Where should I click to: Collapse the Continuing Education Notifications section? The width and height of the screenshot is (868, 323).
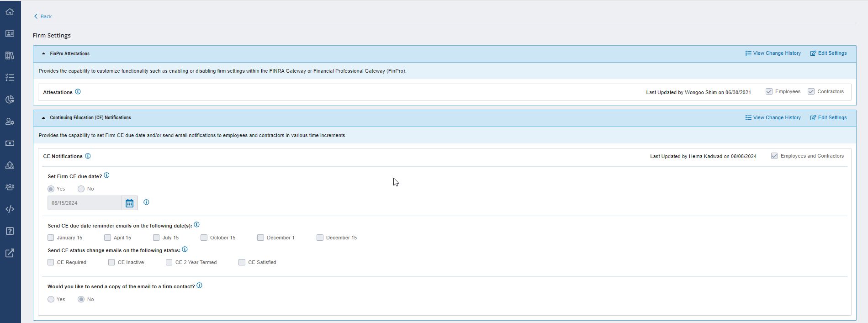tap(44, 118)
